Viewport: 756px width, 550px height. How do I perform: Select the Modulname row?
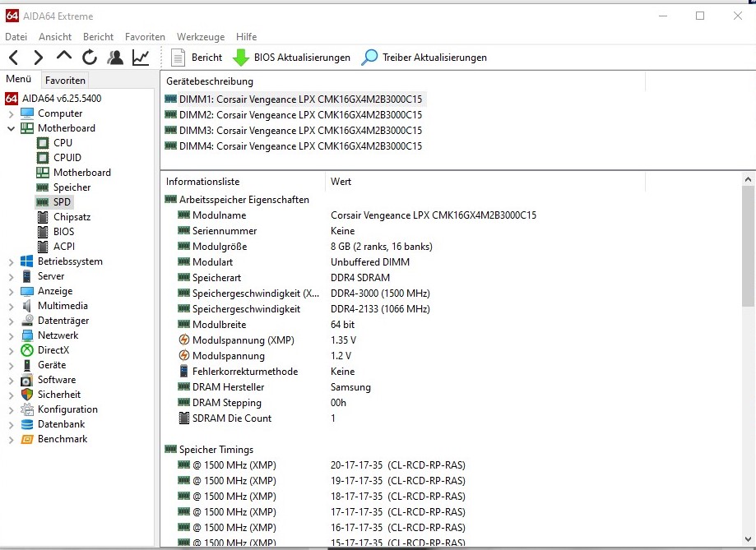tap(357, 215)
